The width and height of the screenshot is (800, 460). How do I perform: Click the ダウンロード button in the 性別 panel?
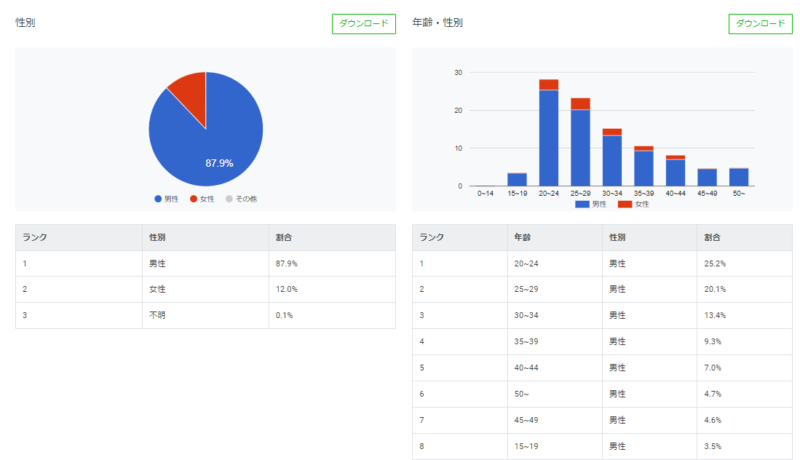363,24
